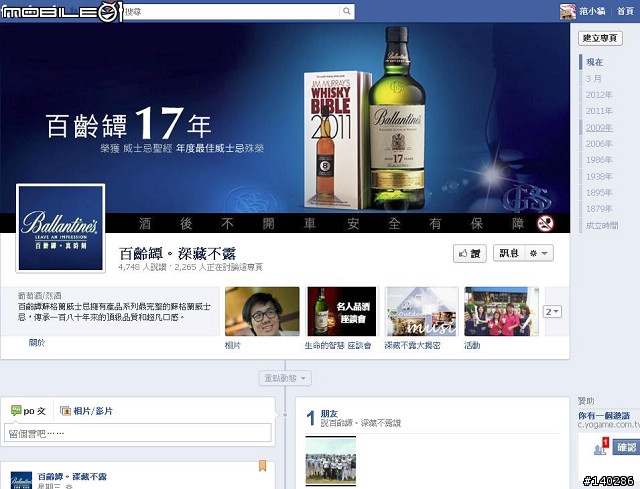Image resolution: width=640 pixels, height=489 pixels.
Task: Click the 建立專頁 button
Action: (x=600, y=38)
